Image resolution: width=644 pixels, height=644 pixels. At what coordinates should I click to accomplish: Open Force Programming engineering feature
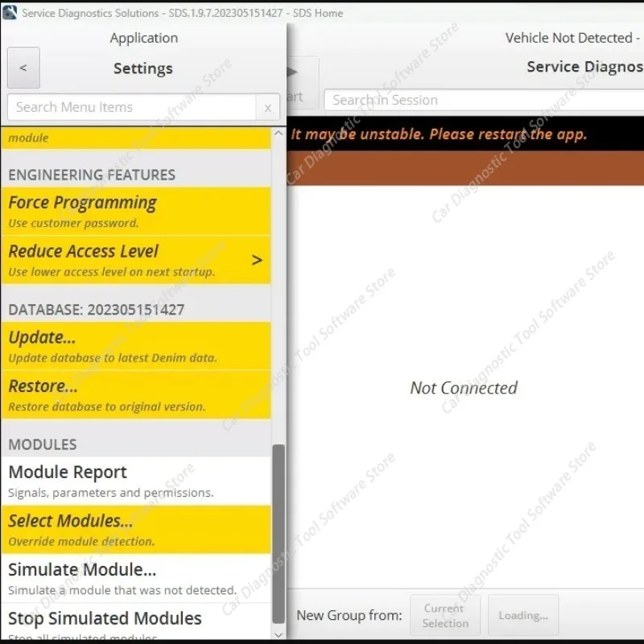pos(136,211)
